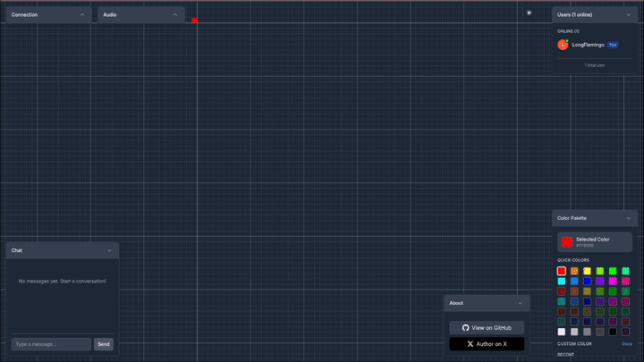The height and width of the screenshot is (362, 644).
Task: Click the red pixel on the canvas
Action: coord(195,20)
